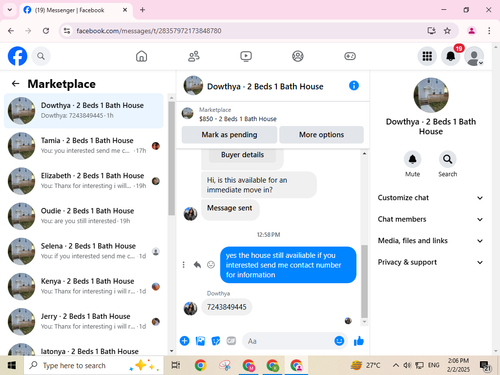Open Jerry conversation in list
This screenshot has height=375, width=500.
coord(84,321)
